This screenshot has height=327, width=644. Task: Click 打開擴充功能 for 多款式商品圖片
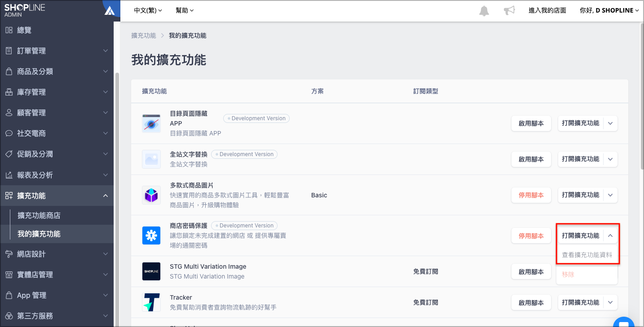[x=581, y=195]
